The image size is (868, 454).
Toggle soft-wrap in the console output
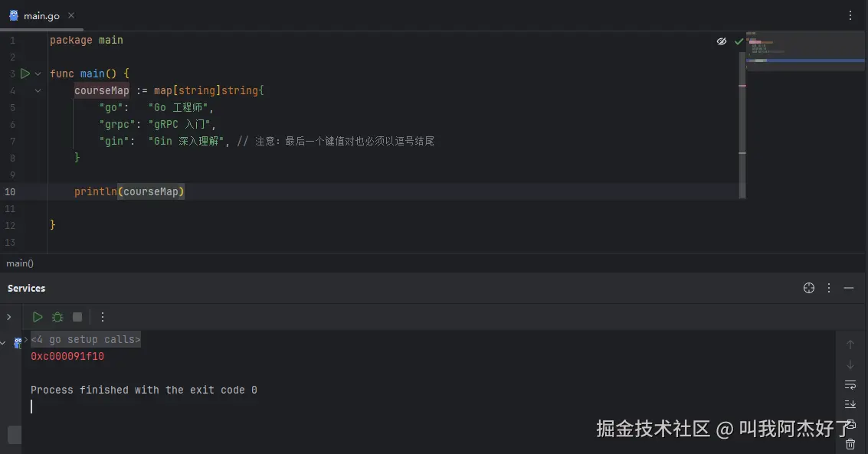pyautogui.click(x=850, y=384)
